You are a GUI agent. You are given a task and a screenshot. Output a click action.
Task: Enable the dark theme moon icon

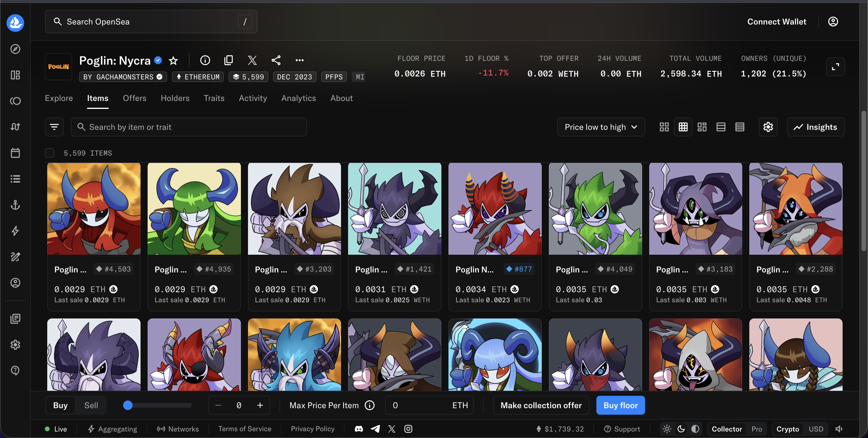(681, 429)
